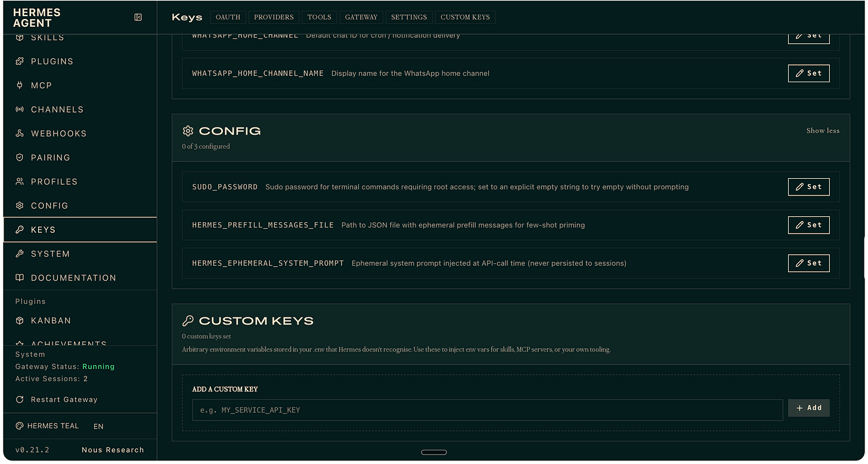
Task: Click pencil icon for WHATSAPP_HOME_CHANNEL_NAME
Action: [x=800, y=73]
